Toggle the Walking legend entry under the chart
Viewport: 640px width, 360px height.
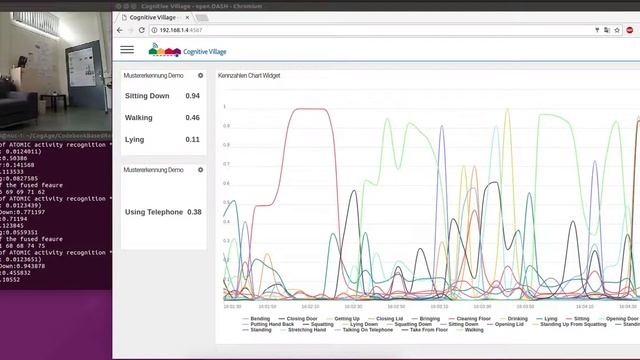pos(470,330)
